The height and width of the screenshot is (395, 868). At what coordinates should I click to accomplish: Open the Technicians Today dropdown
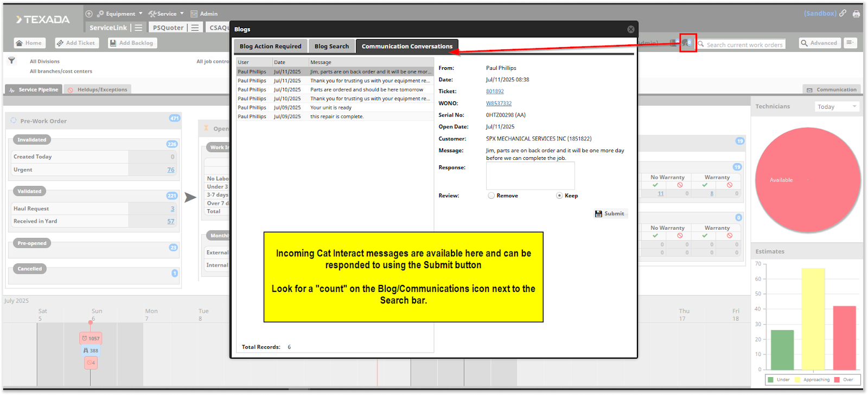[x=837, y=107]
